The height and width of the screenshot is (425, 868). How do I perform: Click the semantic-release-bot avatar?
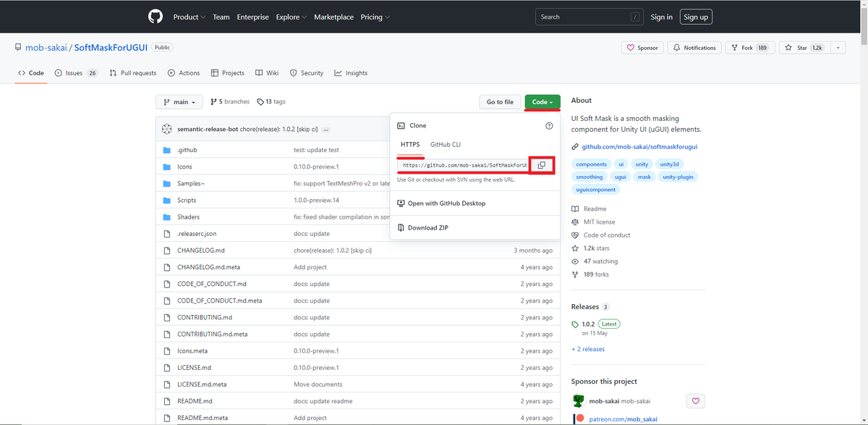coord(167,129)
